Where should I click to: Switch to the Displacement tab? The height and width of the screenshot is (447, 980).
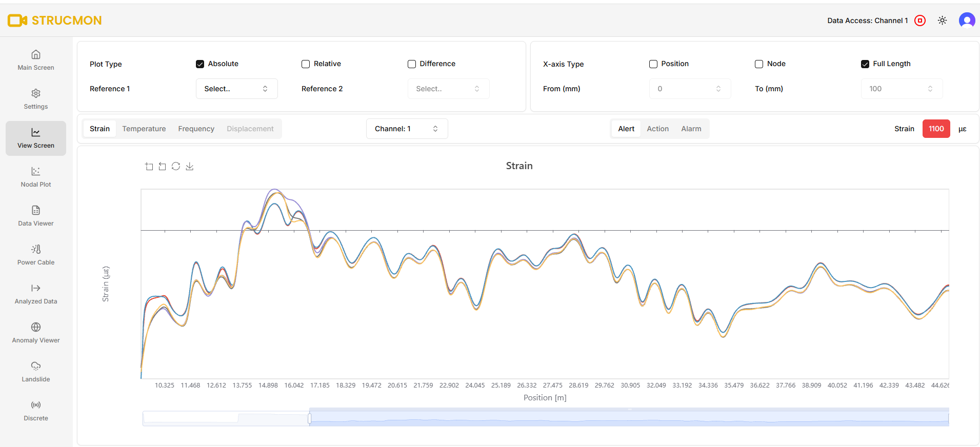click(x=250, y=129)
